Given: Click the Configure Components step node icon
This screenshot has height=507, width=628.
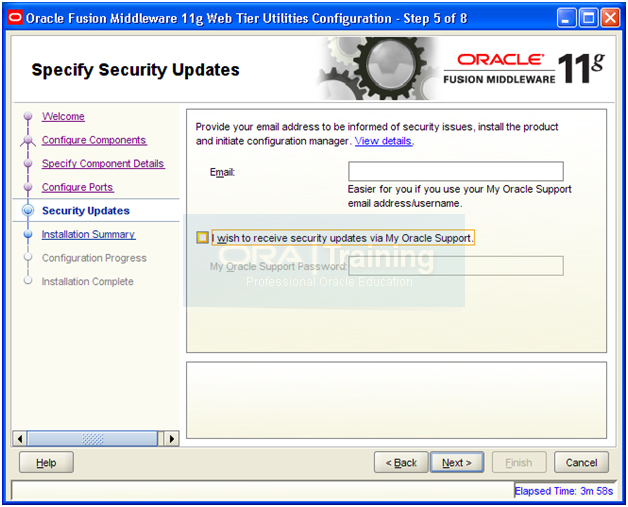Looking at the screenshot, I should tap(28, 140).
